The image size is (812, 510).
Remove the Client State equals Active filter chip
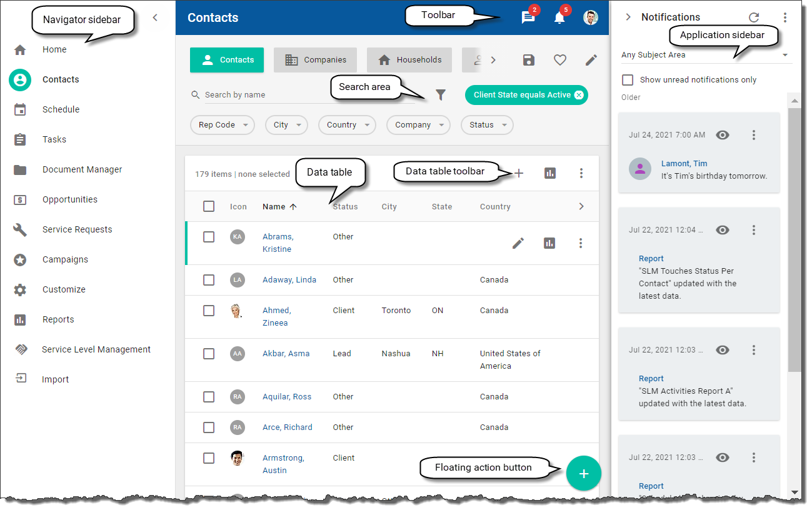tap(578, 94)
